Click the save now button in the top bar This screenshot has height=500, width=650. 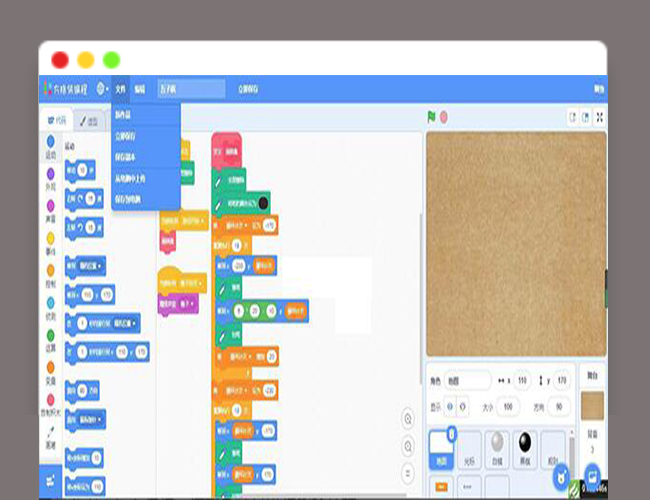(247, 89)
